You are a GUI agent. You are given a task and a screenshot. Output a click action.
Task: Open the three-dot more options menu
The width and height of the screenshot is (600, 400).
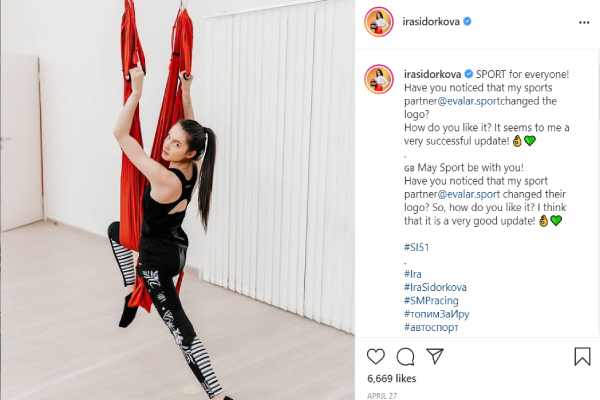point(584,23)
